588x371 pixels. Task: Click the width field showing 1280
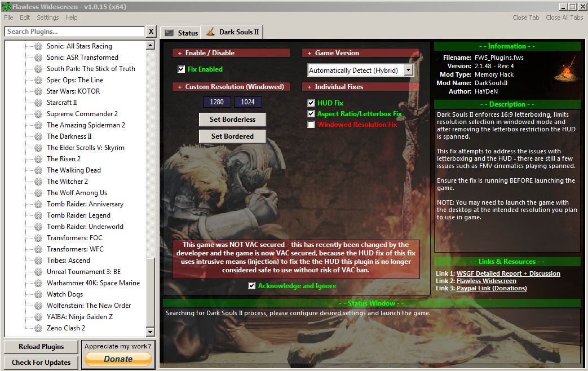point(216,102)
